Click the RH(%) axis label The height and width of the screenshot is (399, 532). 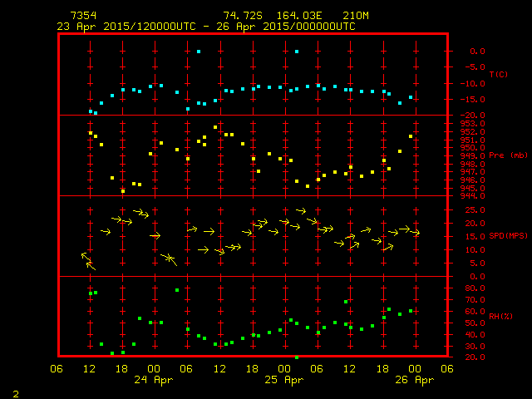click(500, 316)
